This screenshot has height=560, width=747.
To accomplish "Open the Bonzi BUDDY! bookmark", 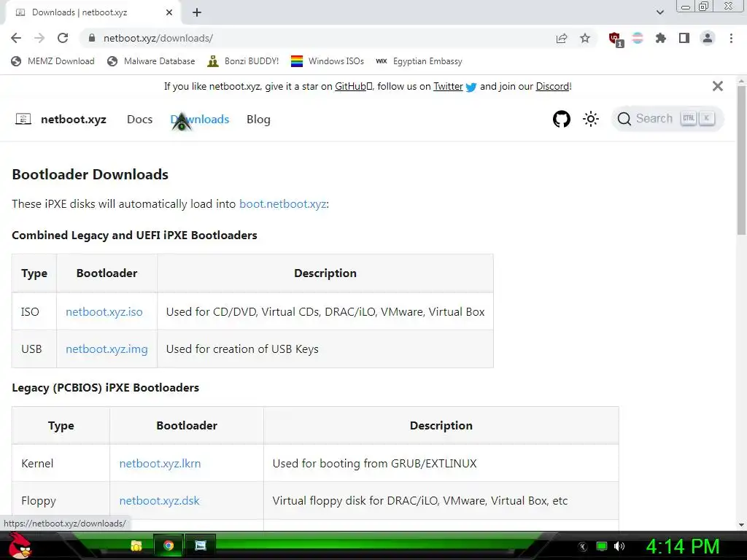I will pos(243,61).
